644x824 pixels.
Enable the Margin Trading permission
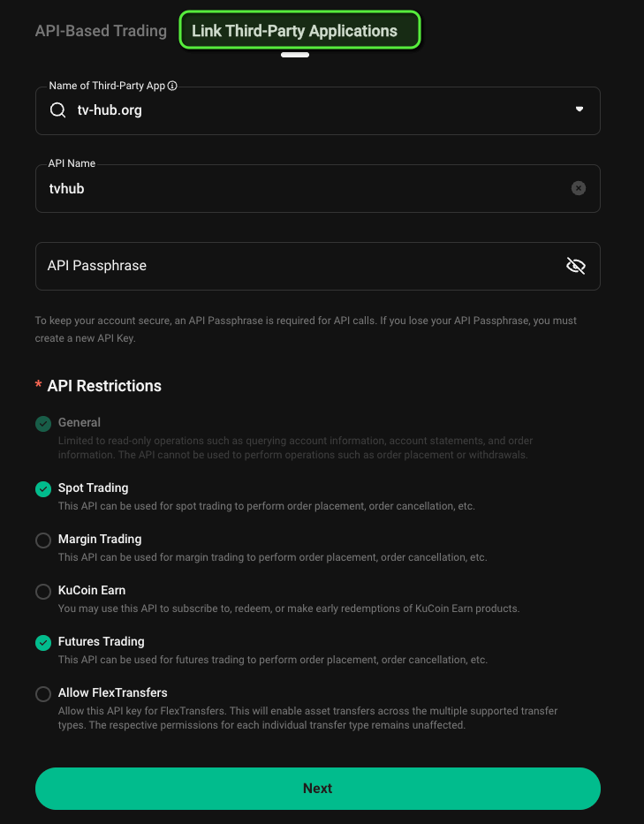(43, 540)
